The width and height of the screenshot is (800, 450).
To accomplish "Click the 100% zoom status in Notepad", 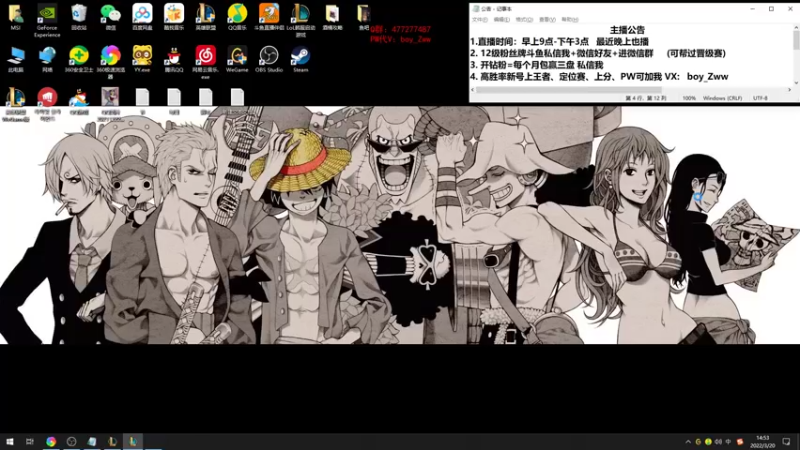I will pos(689,98).
